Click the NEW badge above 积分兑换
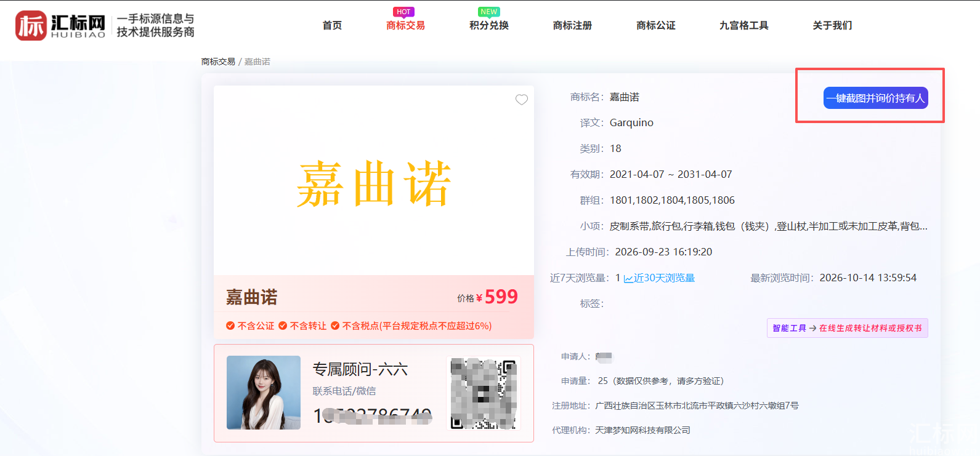 coord(489,12)
